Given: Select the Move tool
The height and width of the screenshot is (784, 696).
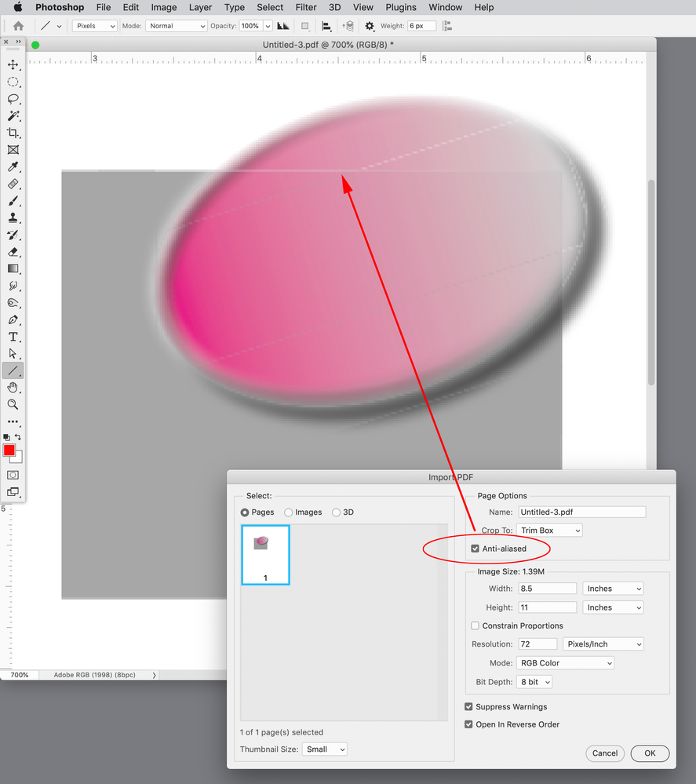Looking at the screenshot, I should [13, 64].
